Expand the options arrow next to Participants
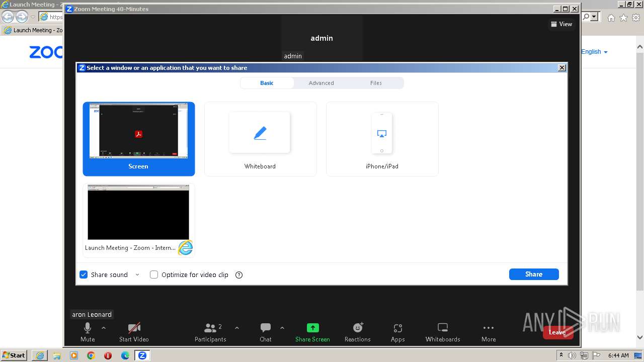Screen dimensions: 644x362 (237, 328)
